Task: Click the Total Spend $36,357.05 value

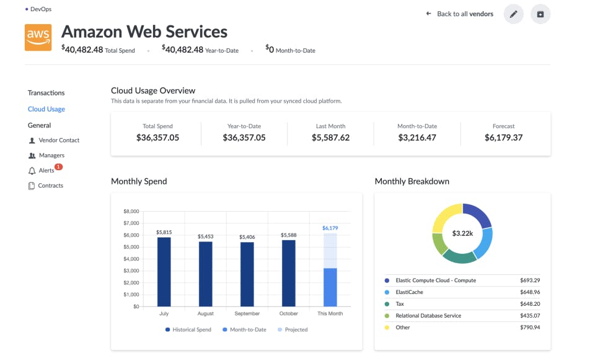Action: point(157,137)
